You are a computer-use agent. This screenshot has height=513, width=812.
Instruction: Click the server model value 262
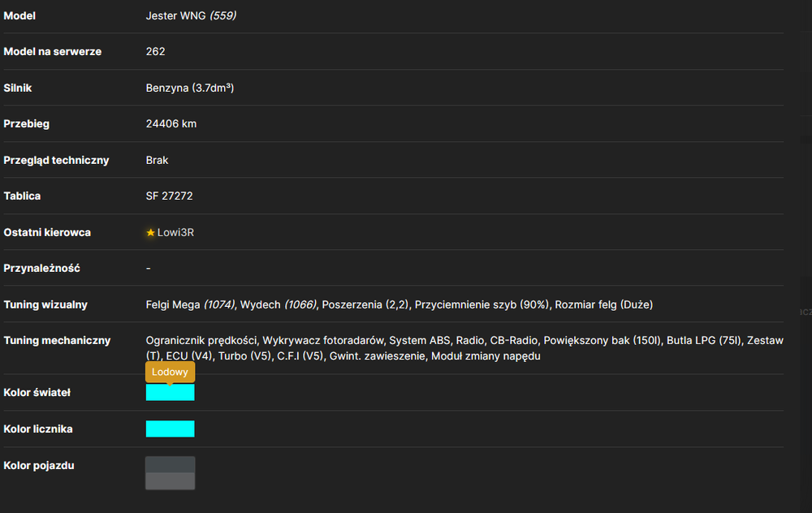click(x=155, y=51)
